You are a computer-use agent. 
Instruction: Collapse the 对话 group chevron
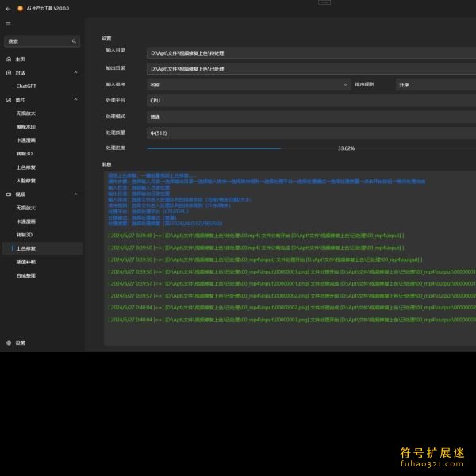[75, 72]
